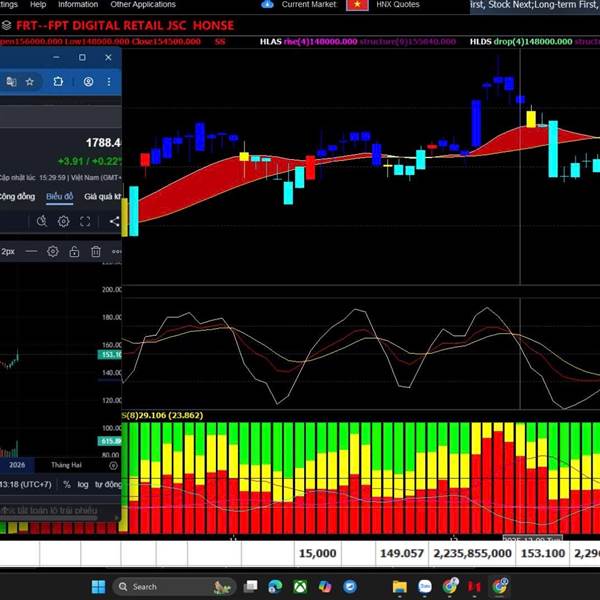Screen dimensions: 600x600
Task: Click the Current Market button
Action: pos(309,5)
